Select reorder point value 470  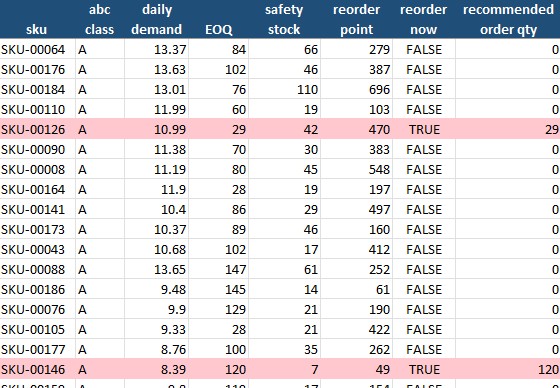356,129
